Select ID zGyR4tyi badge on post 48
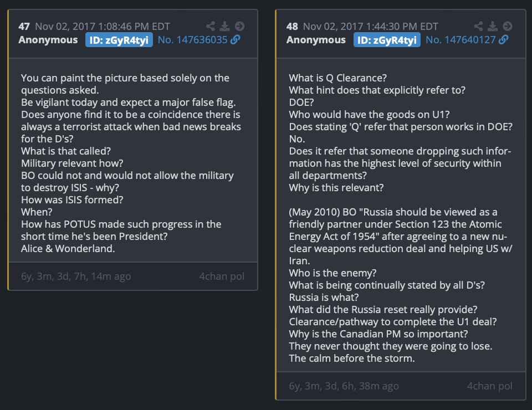The image size is (532, 410). (387, 40)
